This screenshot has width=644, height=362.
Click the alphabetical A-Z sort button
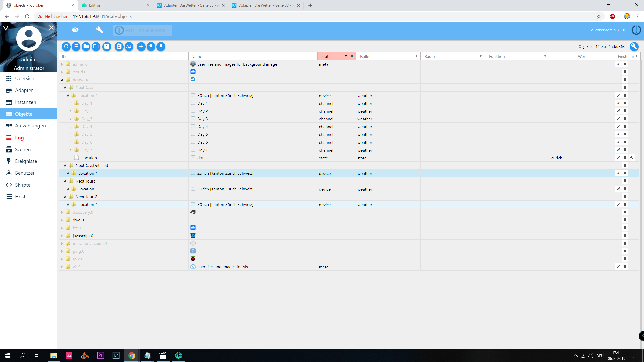click(x=129, y=47)
